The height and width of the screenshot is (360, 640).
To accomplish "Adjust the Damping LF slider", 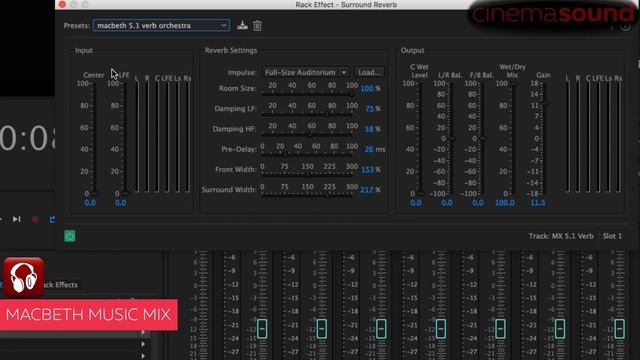I will click(x=307, y=114).
